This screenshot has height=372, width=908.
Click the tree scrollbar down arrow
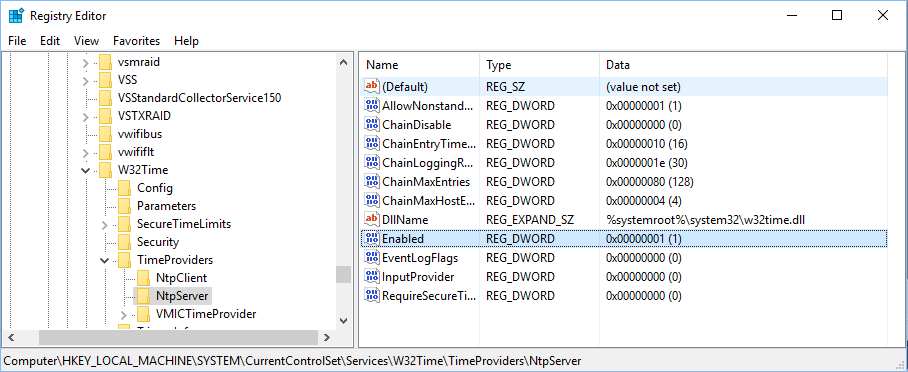(x=343, y=320)
